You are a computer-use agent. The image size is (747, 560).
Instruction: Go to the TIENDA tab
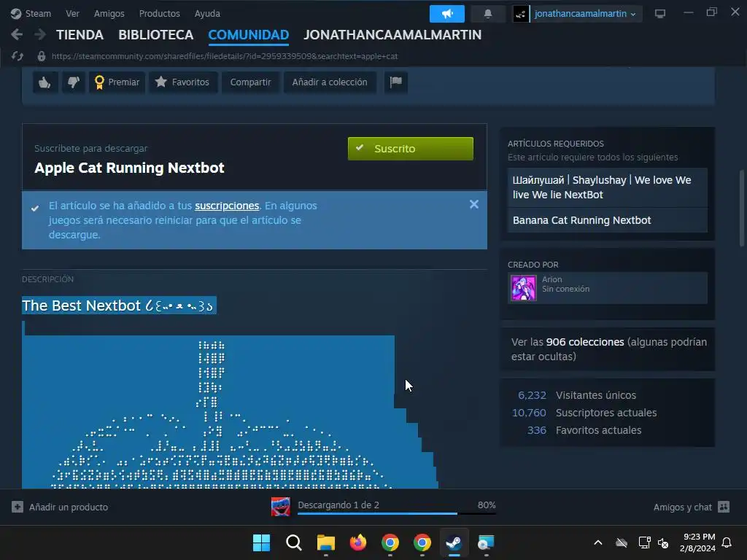(80, 35)
